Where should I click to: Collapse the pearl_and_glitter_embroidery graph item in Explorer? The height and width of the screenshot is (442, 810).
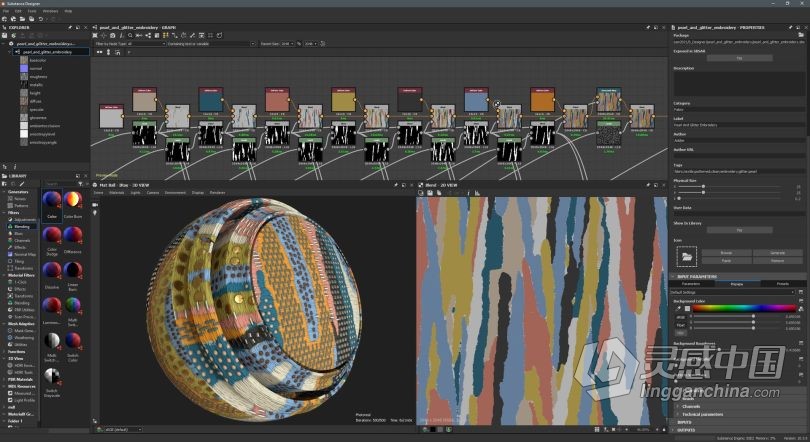point(9,52)
